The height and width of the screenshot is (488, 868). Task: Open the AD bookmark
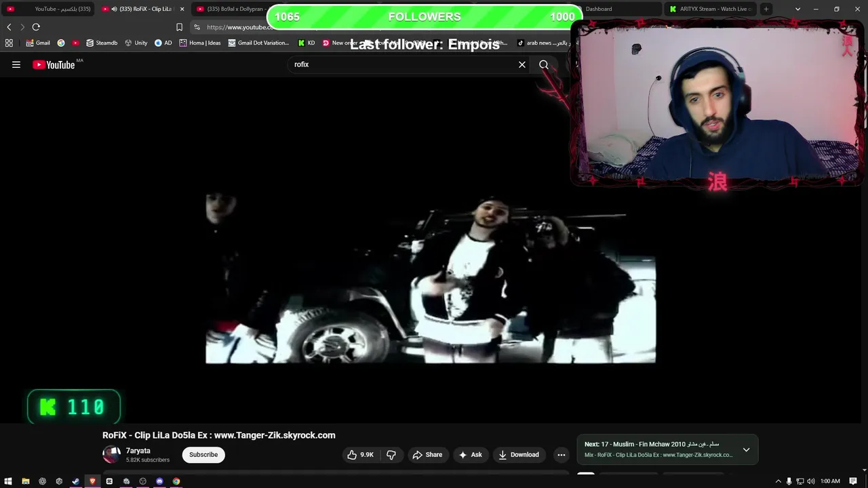click(x=163, y=43)
